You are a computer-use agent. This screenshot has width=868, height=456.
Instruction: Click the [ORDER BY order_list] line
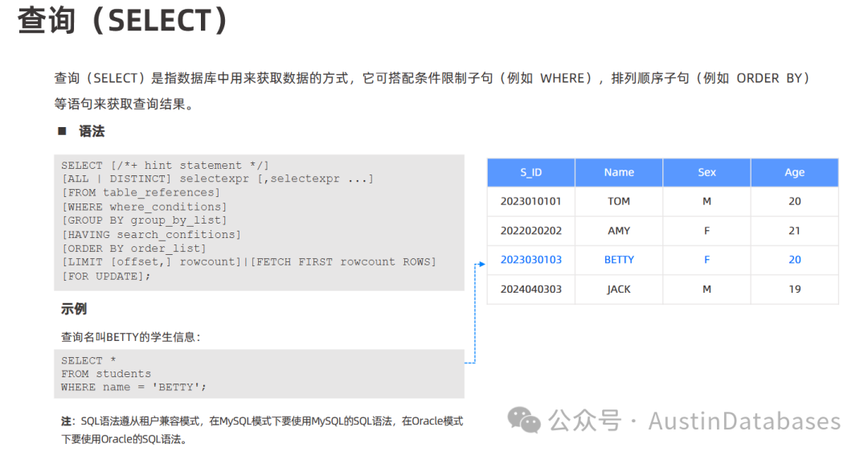point(133,249)
